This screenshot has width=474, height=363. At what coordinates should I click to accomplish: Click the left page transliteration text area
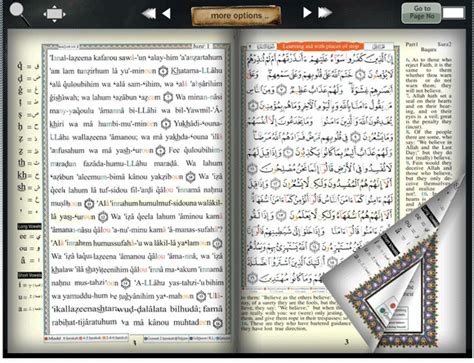(136, 190)
